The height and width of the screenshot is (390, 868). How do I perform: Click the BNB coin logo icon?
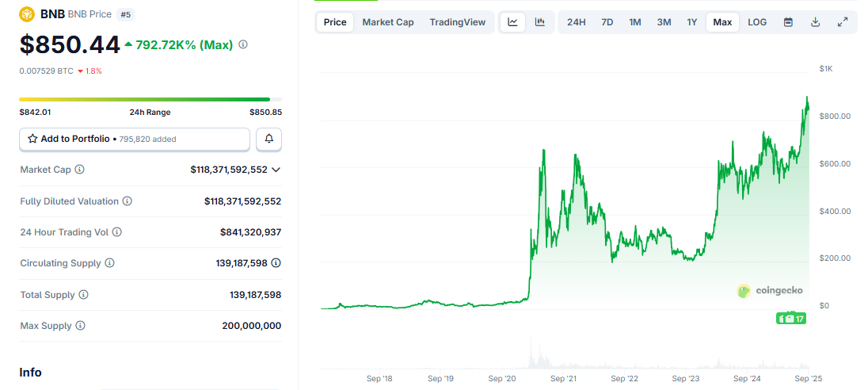(x=27, y=13)
